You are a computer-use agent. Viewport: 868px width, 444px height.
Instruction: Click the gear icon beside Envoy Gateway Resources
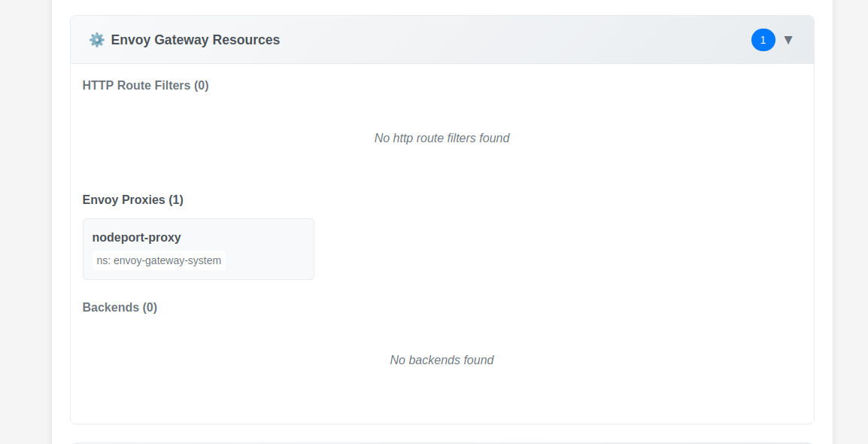point(96,40)
